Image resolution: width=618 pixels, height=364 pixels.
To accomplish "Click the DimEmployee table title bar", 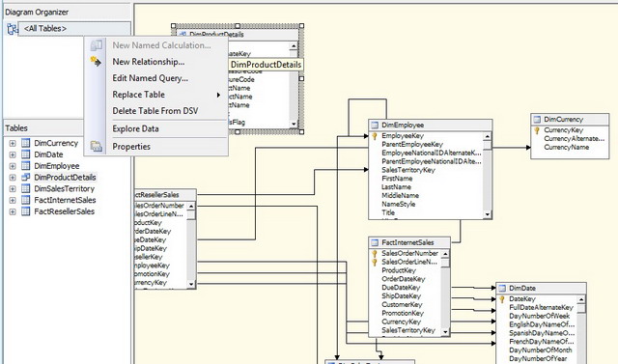I will point(430,125).
